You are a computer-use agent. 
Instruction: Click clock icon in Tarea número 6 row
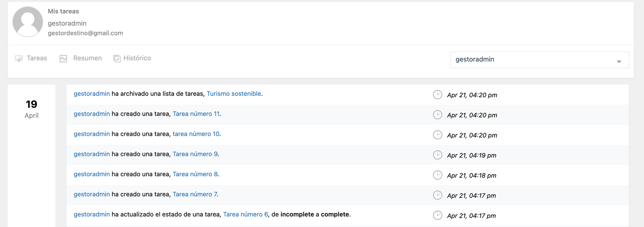(438, 215)
